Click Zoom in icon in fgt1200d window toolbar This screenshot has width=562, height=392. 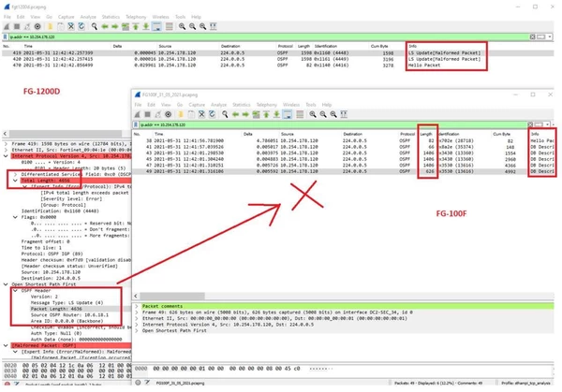click(x=182, y=26)
